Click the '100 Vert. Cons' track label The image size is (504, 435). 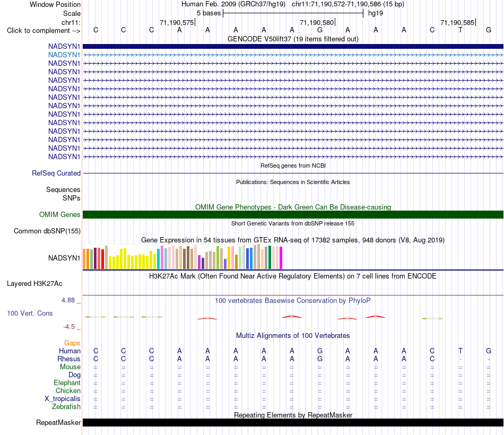30,313
